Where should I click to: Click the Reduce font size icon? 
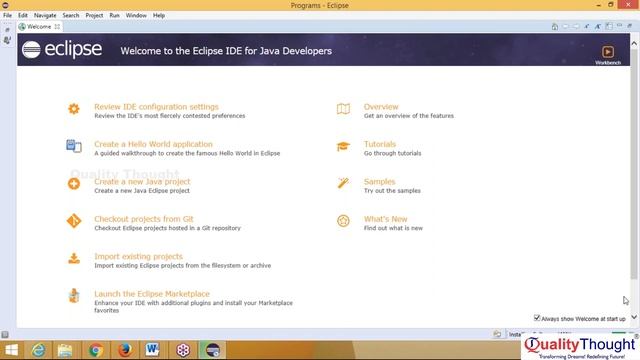coord(587,27)
